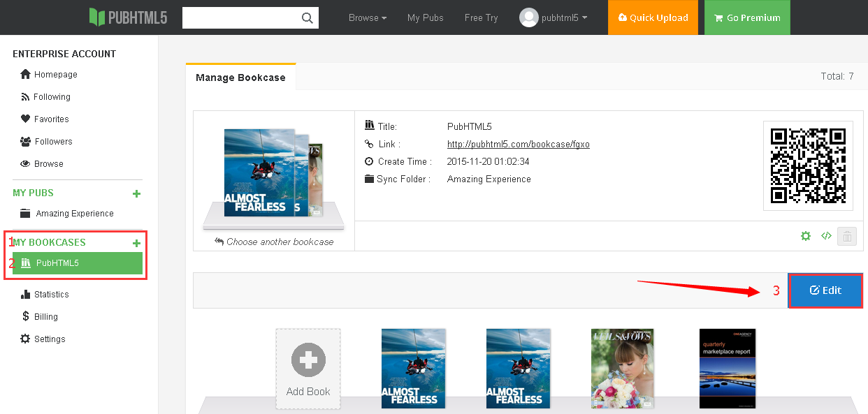Open Billing in the sidebar
This screenshot has width=868, height=414.
point(46,317)
